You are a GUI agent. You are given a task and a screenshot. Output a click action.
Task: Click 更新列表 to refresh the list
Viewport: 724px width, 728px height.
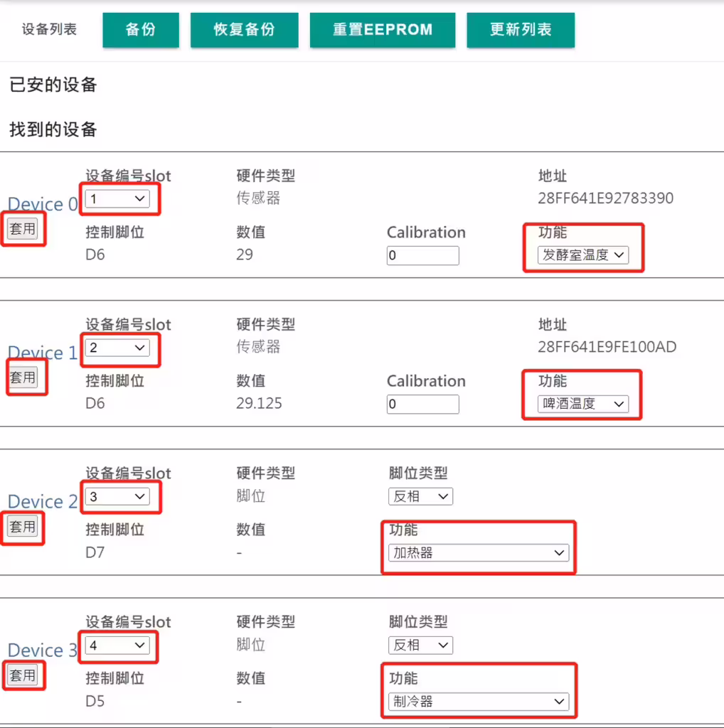coord(521,30)
